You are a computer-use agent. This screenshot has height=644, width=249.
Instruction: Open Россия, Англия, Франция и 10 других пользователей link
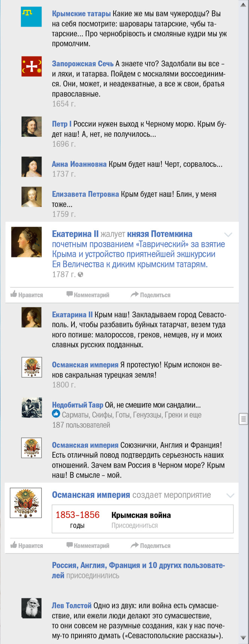[138, 565]
